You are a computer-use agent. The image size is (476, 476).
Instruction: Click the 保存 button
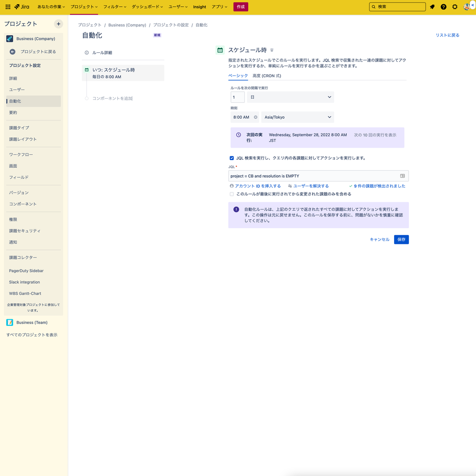coord(401,239)
